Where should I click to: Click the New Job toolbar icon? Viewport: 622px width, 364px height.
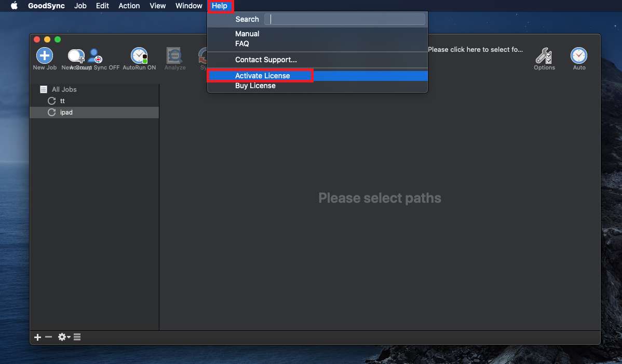click(x=45, y=56)
